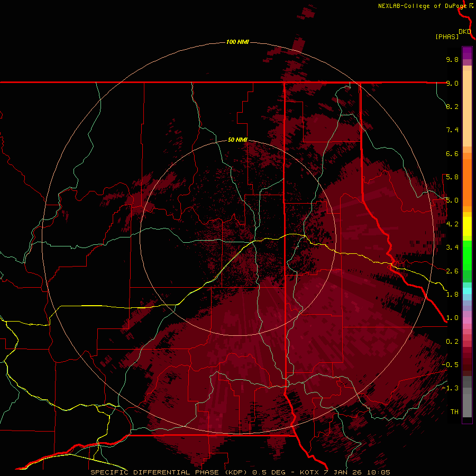
Task: Pick the bright yellow segment beside 4.2
Action: [x=467, y=226]
